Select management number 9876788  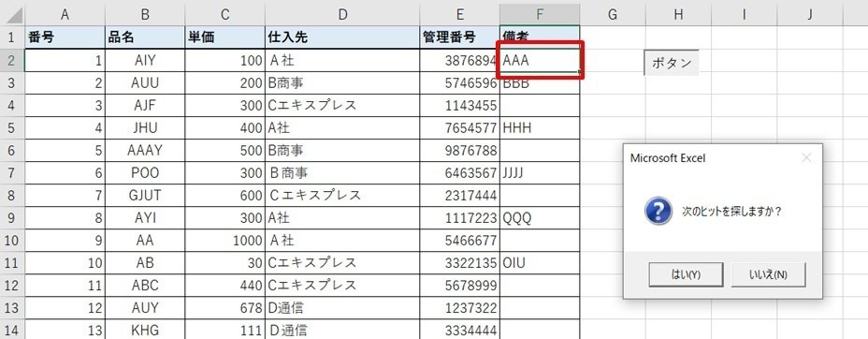coord(459,150)
